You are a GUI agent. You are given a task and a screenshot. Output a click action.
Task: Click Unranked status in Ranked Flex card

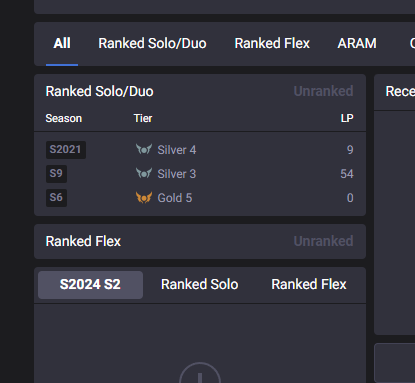click(x=323, y=241)
